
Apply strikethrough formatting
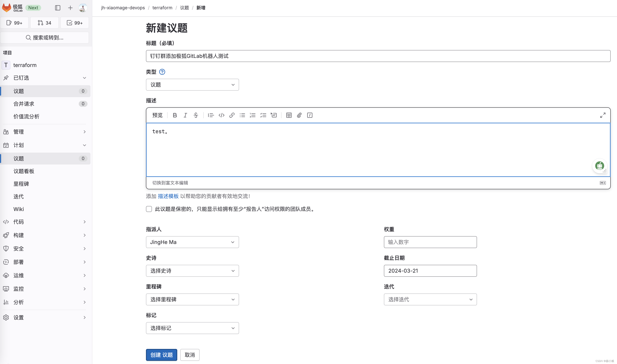tap(196, 115)
